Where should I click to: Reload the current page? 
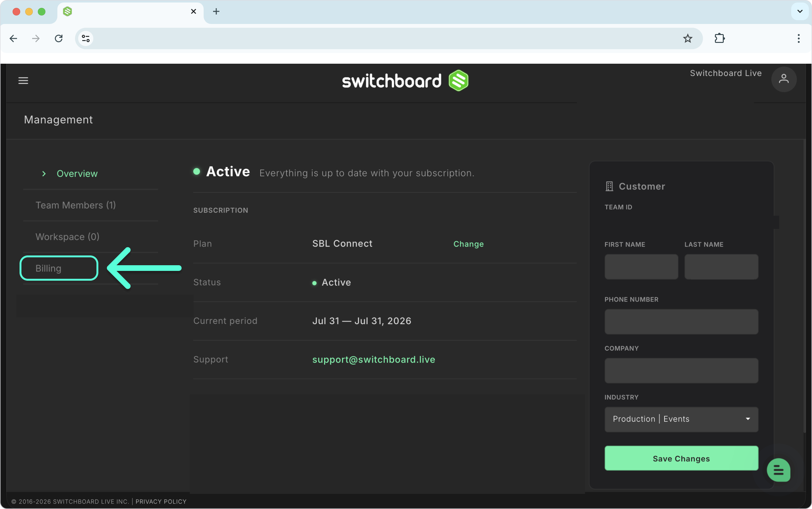(59, 38)
